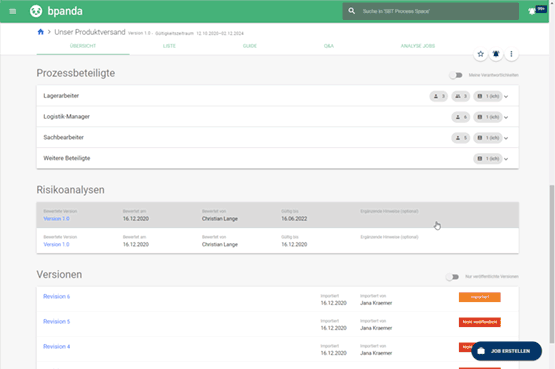
Task: Go to home via breadcrumb house icon
Action: [x=41, y=32]
